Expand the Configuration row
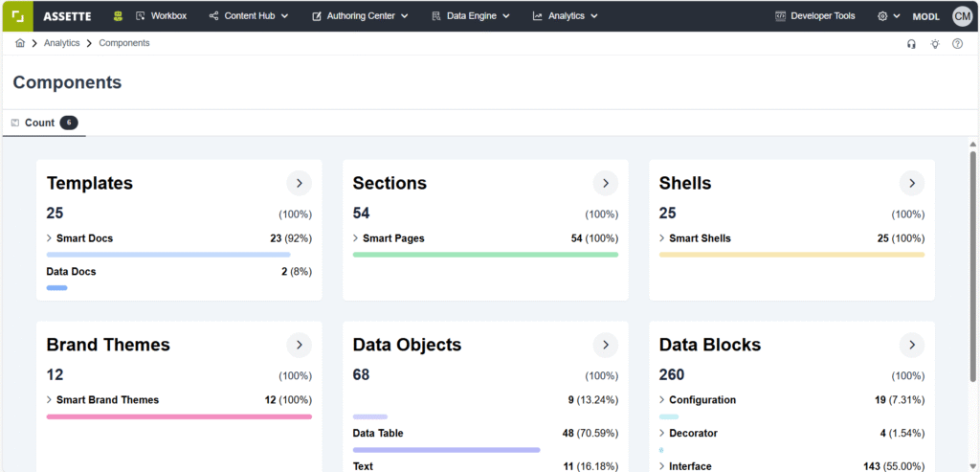Viewport: 980px width, 472px height. click(x=662, y=399)
